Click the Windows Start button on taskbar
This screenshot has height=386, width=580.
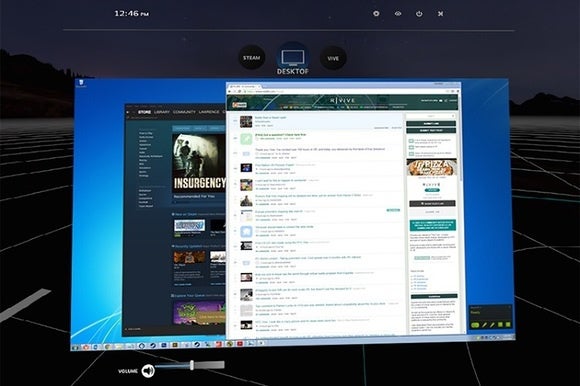75,347
